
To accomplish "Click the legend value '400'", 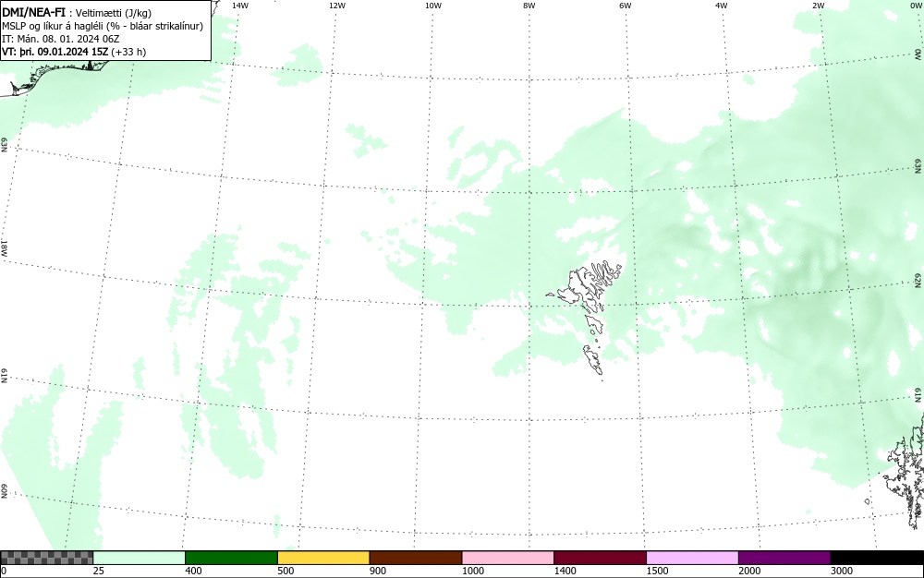I will click(193, 571).
